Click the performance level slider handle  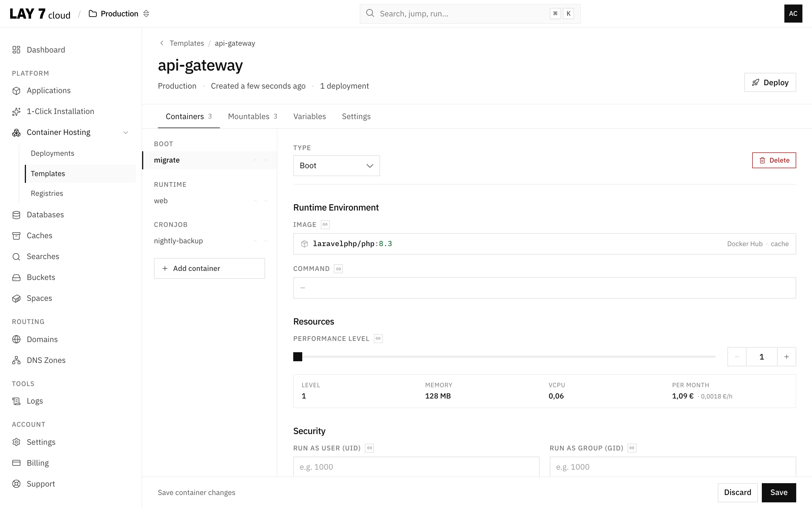[298, 356]
